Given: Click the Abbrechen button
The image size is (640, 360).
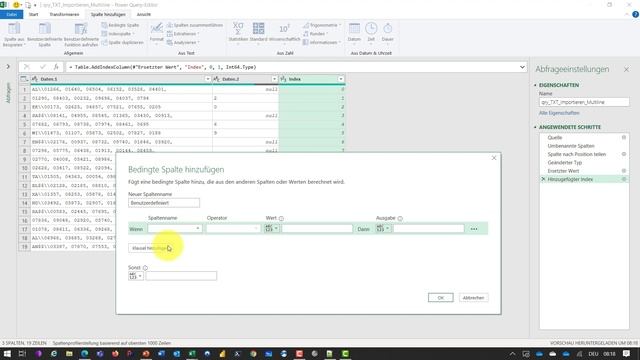Looking at the screenshot, I should point(473,298).
